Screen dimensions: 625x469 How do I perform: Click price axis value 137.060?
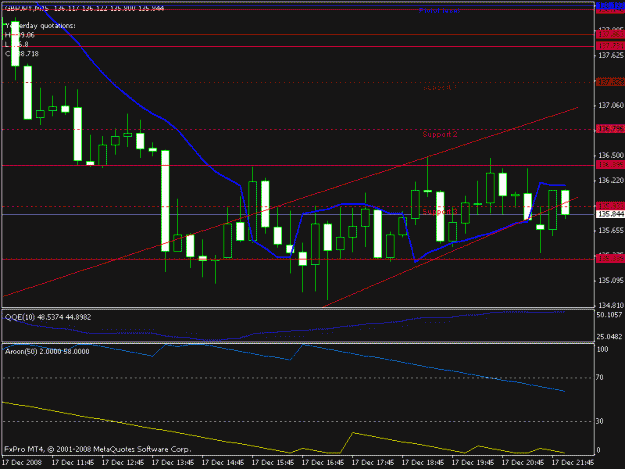coord(611,105)
